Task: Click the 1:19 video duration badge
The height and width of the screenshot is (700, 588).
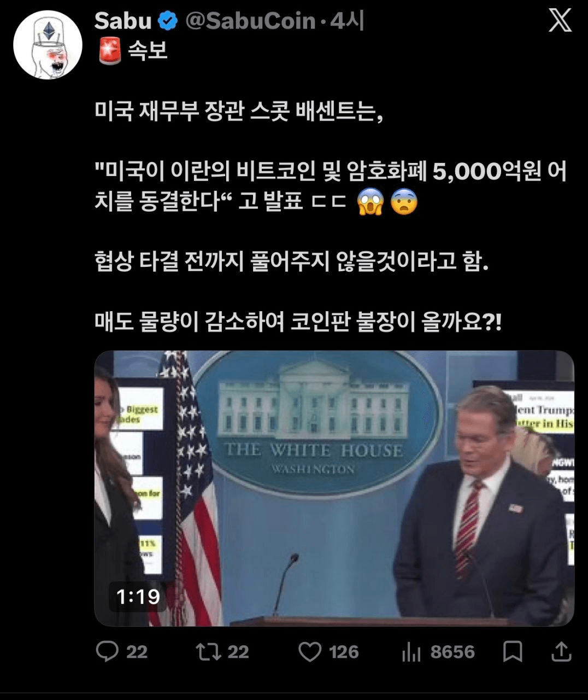Action: pyautogui.click(x=138, y=597)
